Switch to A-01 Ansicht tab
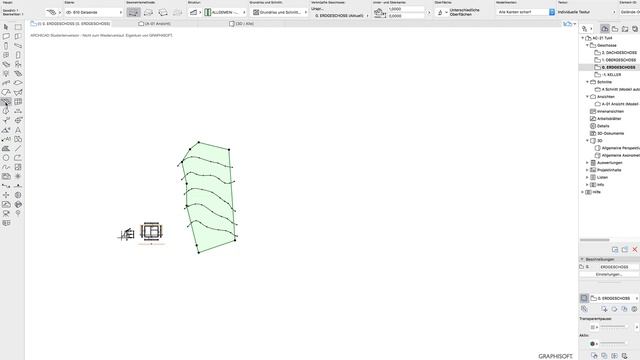This screenshot has width=640, height=360. coord(154,24)
